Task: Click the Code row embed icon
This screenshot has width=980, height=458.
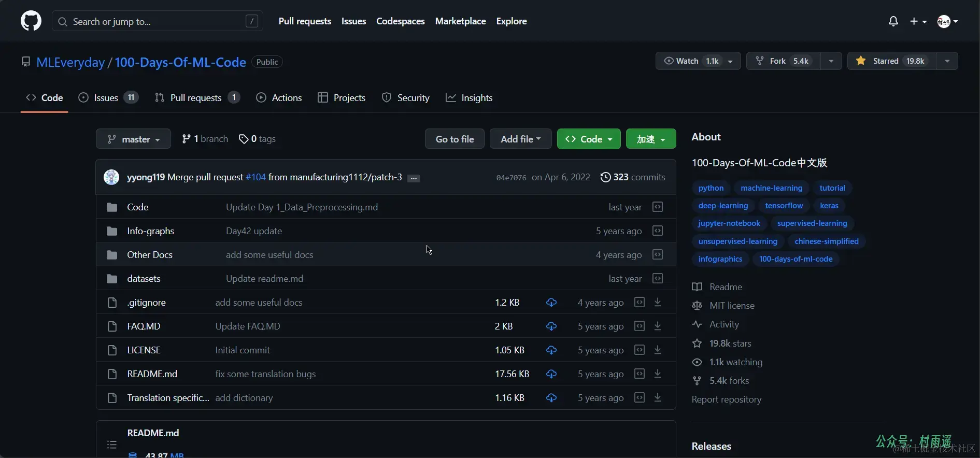Action: click(658, 207)
